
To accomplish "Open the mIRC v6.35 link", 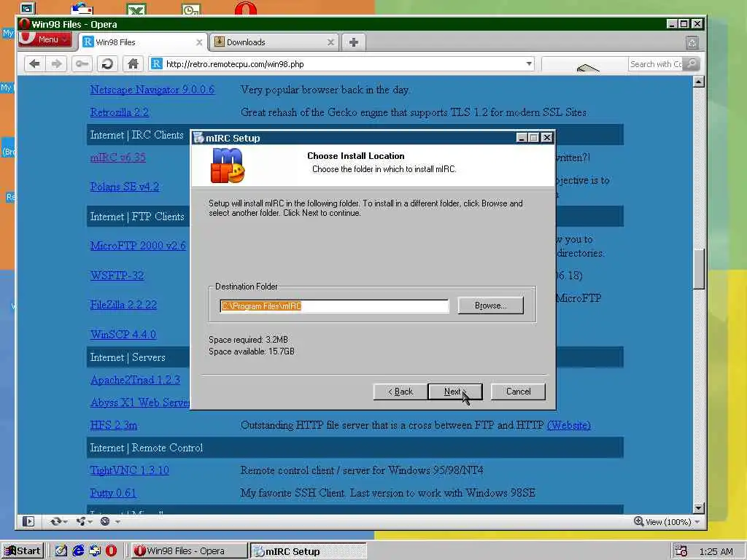I will 117,157.
